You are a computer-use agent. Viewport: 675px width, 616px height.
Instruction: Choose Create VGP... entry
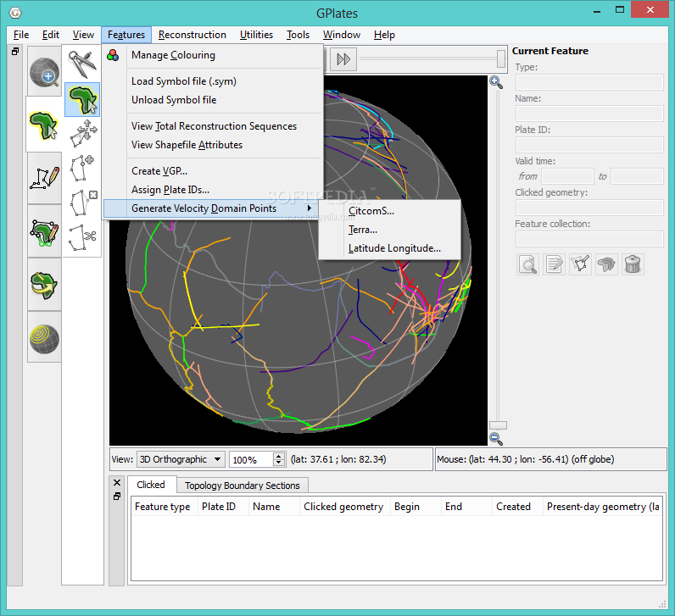click(213, 171)
